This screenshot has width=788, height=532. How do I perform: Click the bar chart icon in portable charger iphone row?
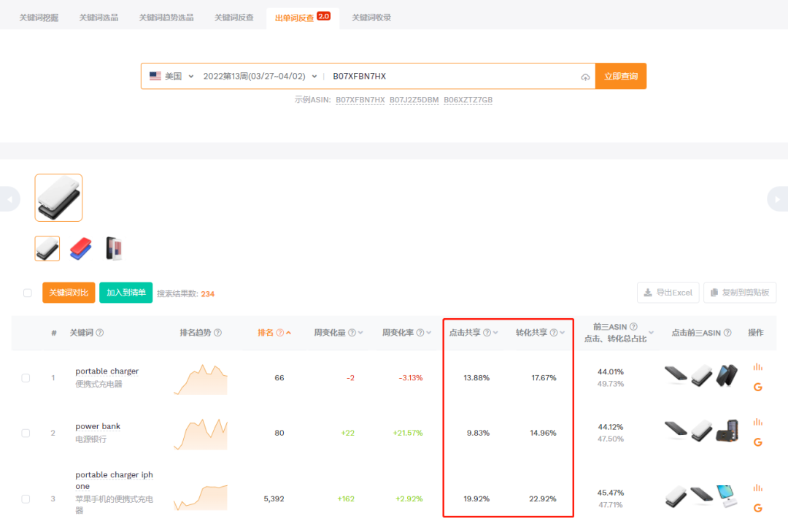click(x=758, y=487)
